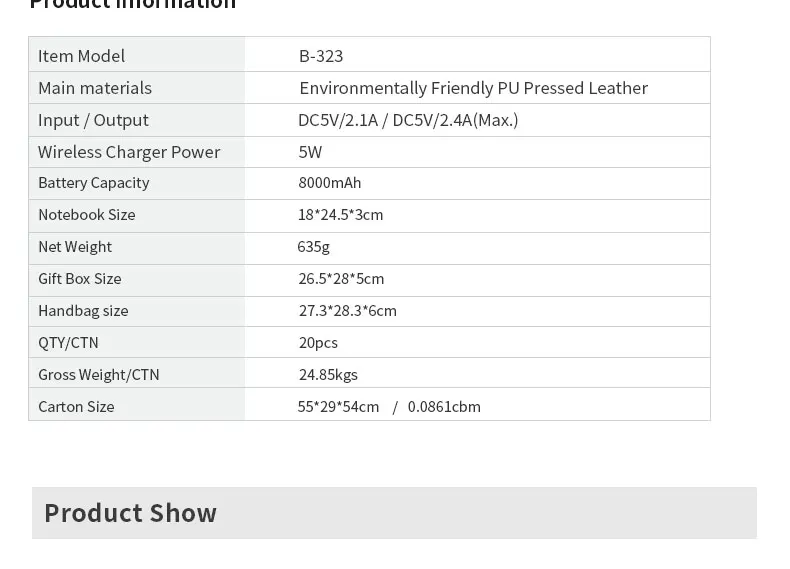
Task: Select the DC5V/2.1A / DC5V/2.4A(Max.) value
Action: pyautogui.click(x=408, y=120)
